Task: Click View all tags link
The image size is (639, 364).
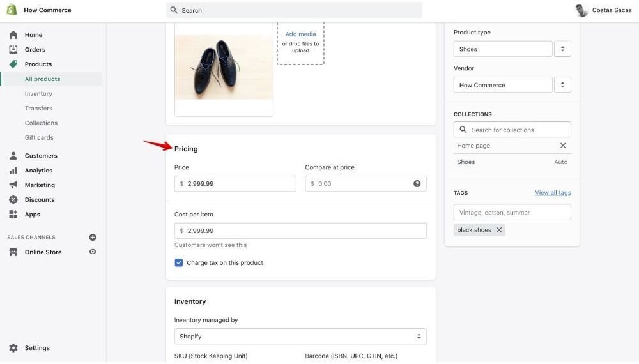Action: coord(553,193)
